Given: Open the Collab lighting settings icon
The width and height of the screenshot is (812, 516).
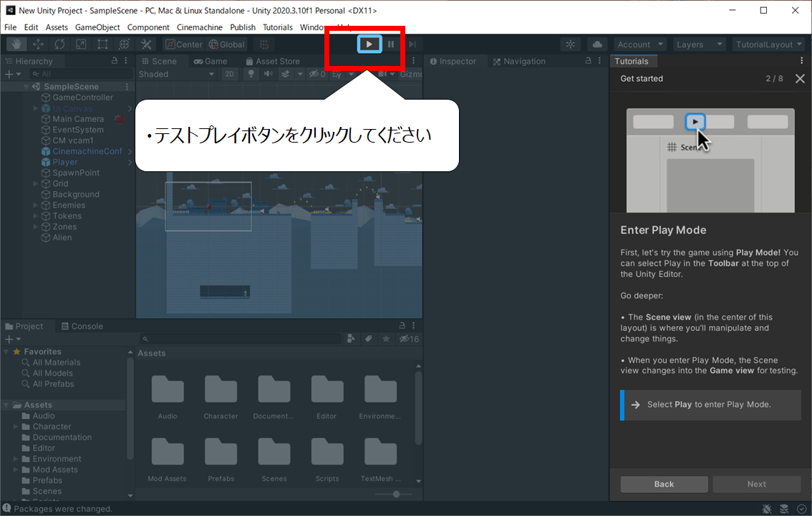Looking at the screenshot, I should (x=570, y=44).
